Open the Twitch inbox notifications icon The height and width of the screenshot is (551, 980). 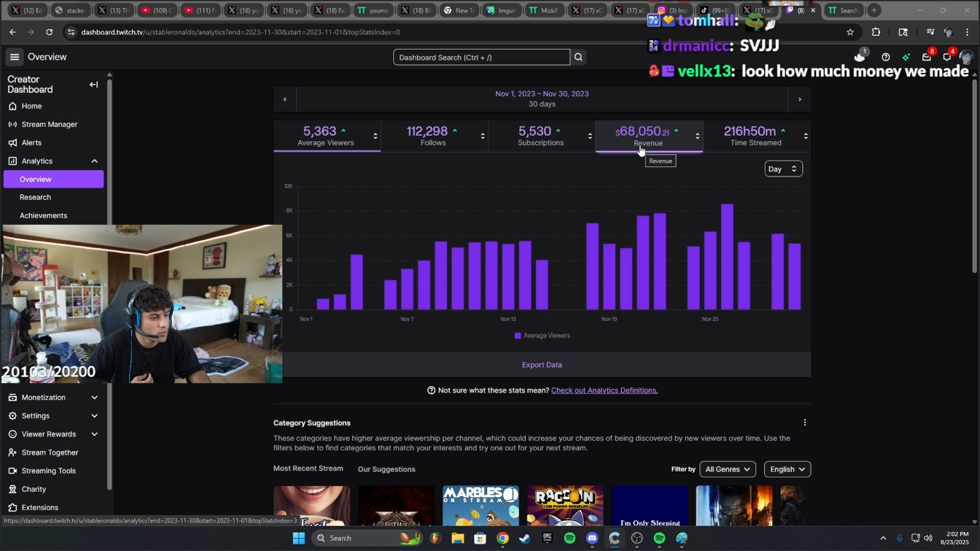click(x=927, y=57)
